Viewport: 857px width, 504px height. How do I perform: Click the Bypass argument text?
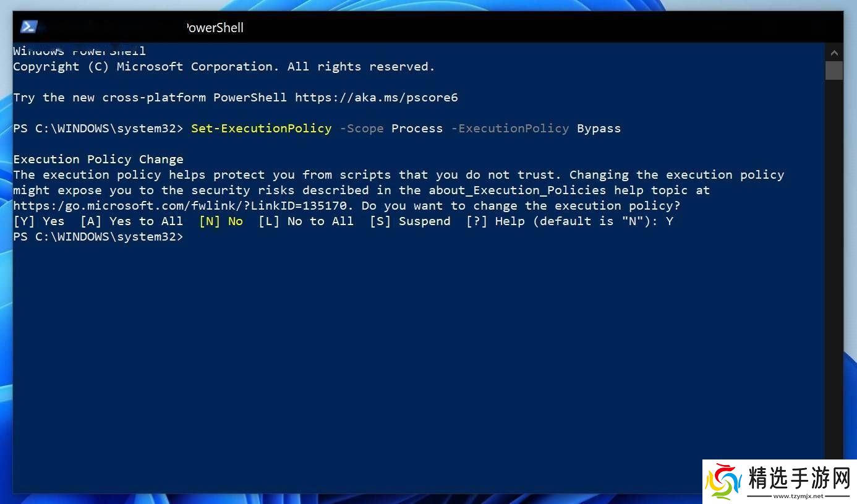[599, 129]
